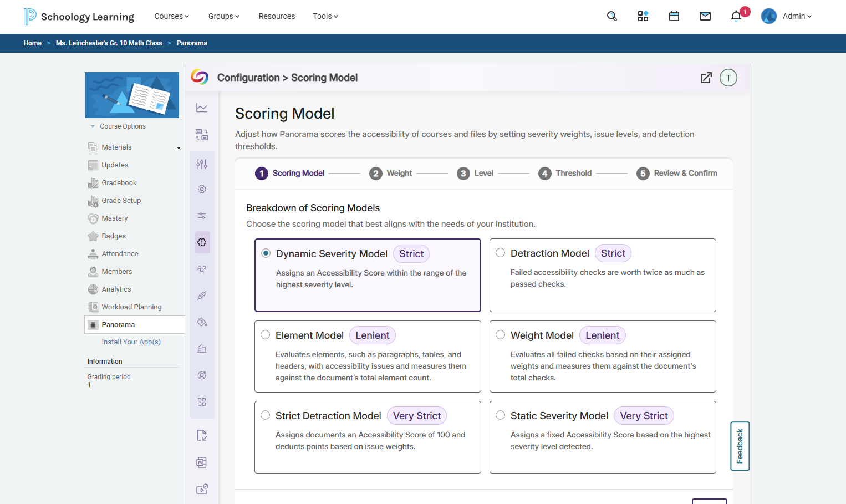Expand the Course Options dropdown

(118, 126)
